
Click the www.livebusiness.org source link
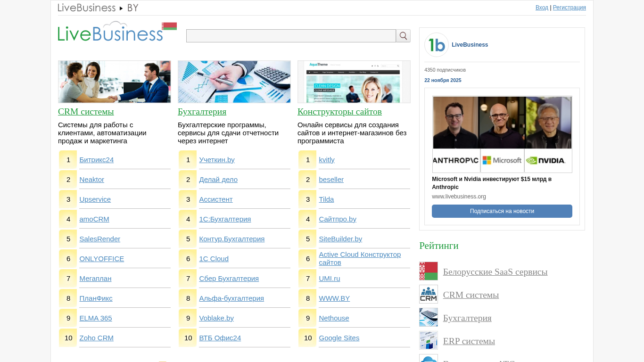coord(459,197)
